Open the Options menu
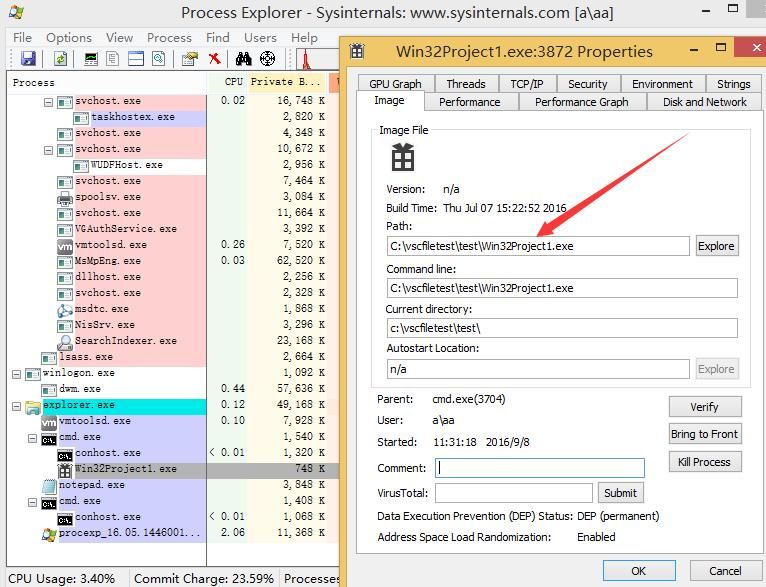 [x=69, y=38]
